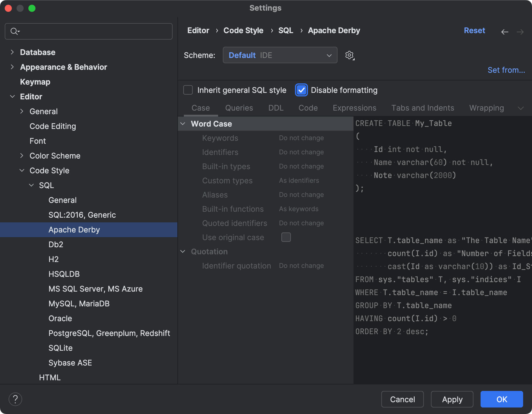The width and height of the screenshot is (532, 414).
Task: Toggle the Use original case checkbox
Action: pos(286,237)
